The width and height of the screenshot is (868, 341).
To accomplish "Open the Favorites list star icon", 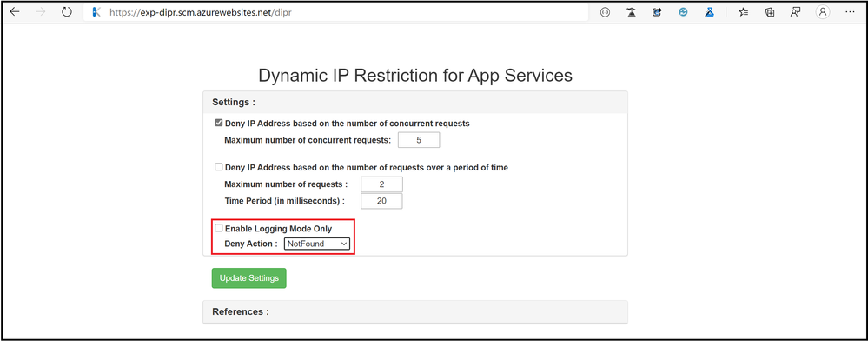I will [744, 12].
